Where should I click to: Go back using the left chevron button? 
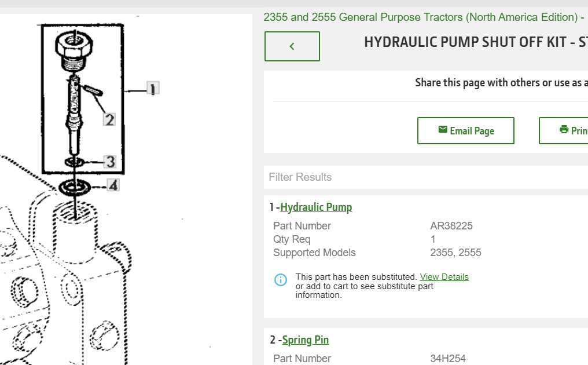[x=292, y=46]
